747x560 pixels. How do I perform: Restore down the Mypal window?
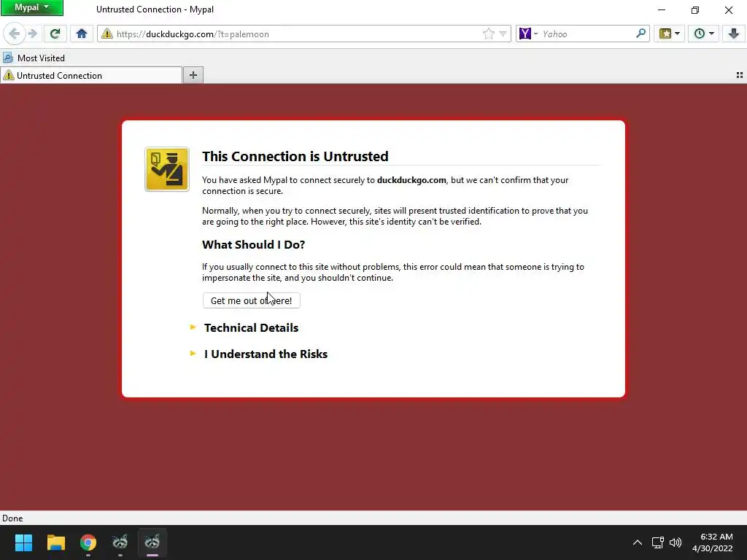(x=695, y=9)
